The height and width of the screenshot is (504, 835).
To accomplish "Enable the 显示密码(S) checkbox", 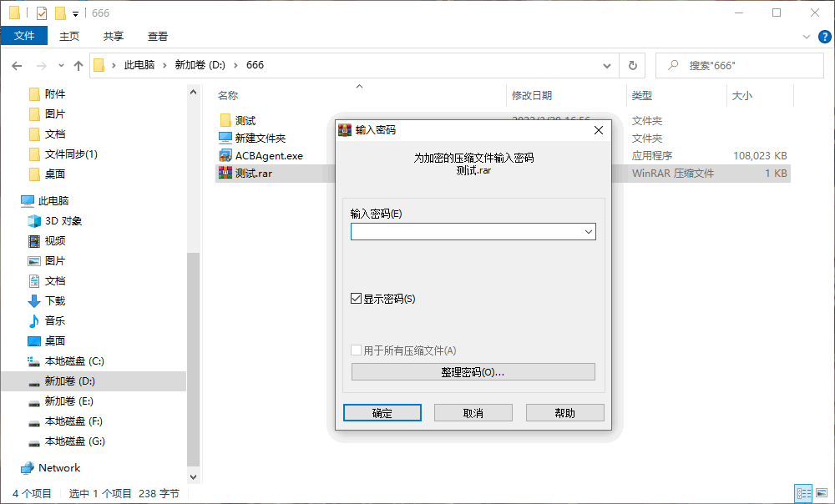I will click(x=356, y=300).
